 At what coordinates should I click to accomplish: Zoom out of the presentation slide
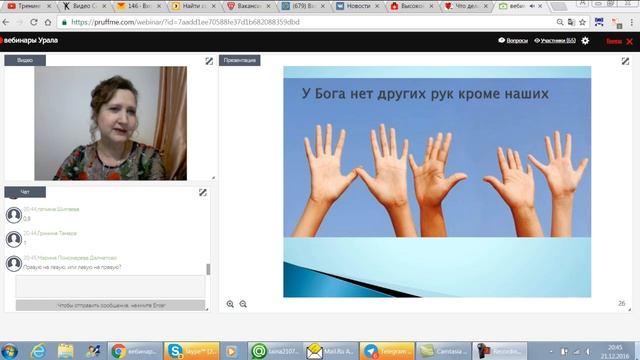(243, 304)
